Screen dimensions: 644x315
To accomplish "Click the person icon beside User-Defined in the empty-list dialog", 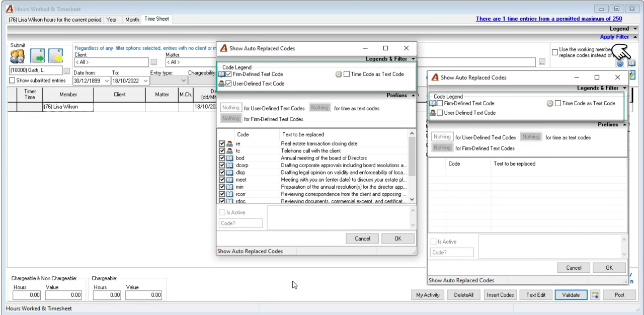I will pos(433,113).
